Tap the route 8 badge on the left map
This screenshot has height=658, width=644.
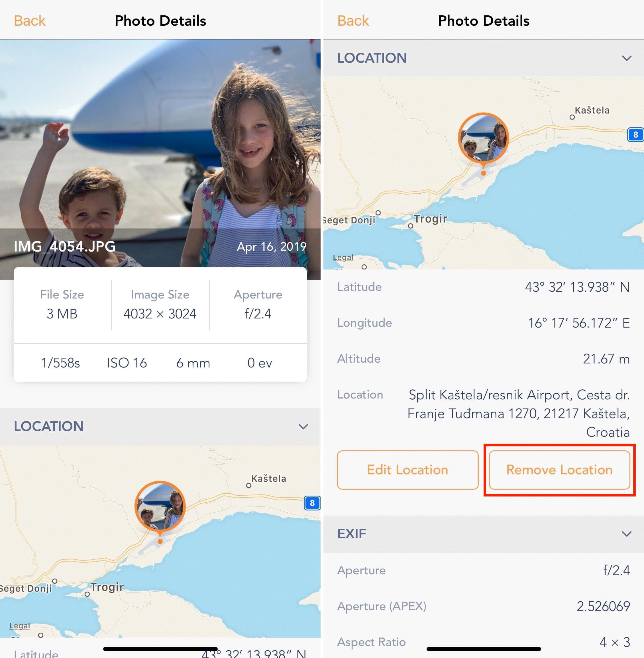[x=312, y=503]
